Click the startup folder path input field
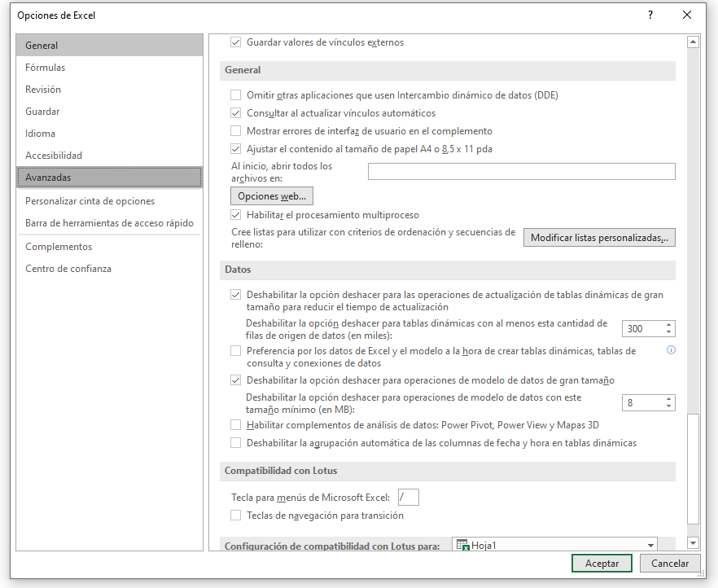The width and height of the screenshot is (718, 588). click(522, 172)
